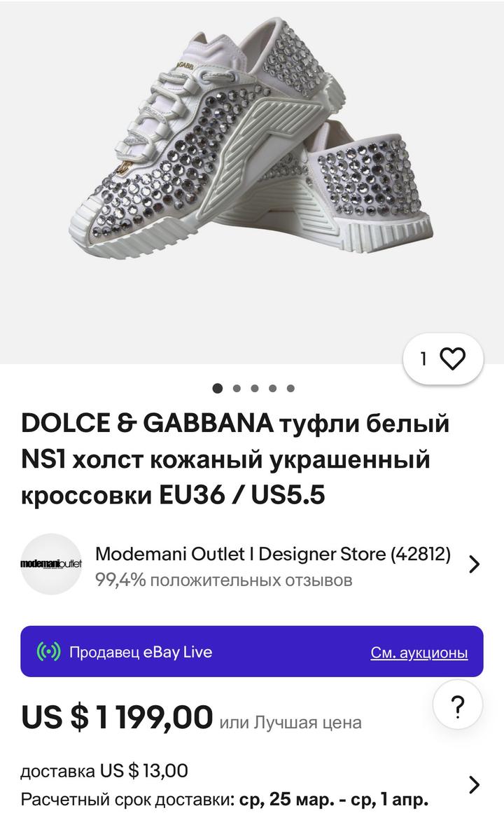This screenshot has width=504, height=820.
Task: Tap the heart icon to watch item
Action: 452,359
